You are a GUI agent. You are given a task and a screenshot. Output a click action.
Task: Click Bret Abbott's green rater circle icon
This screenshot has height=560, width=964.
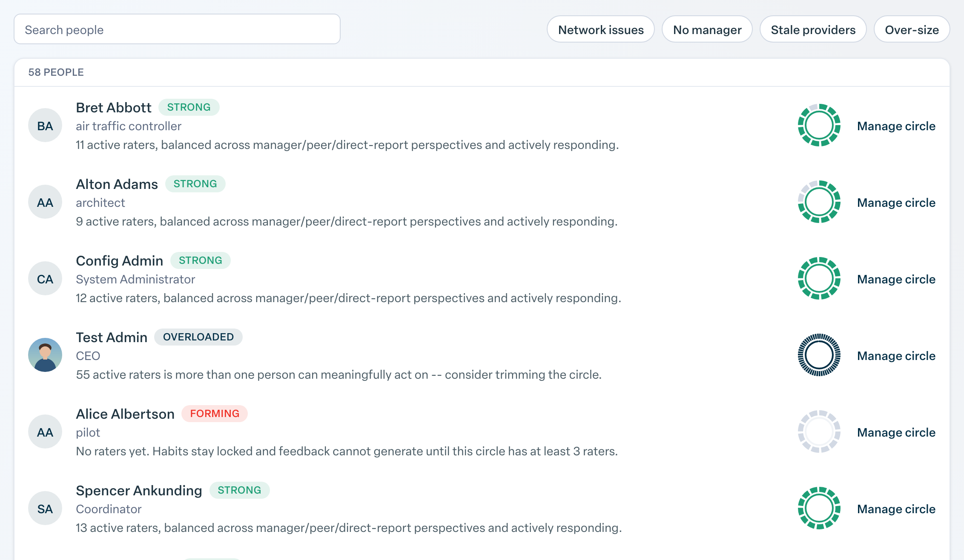click(x=819, y=125)
